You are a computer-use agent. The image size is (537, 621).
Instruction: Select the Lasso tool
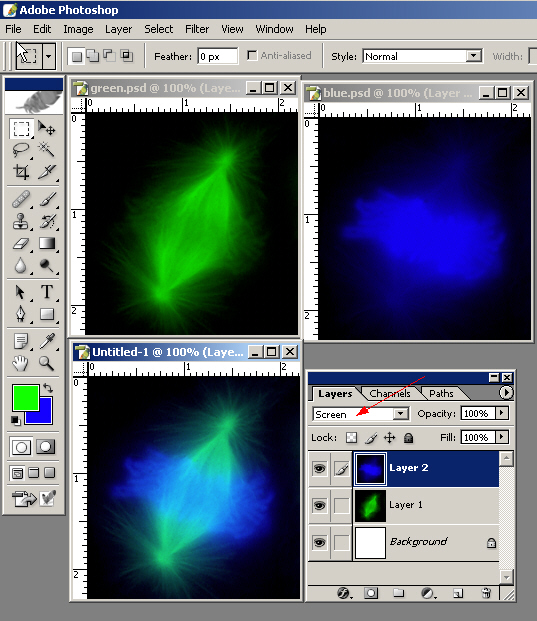tap(21, 150)
